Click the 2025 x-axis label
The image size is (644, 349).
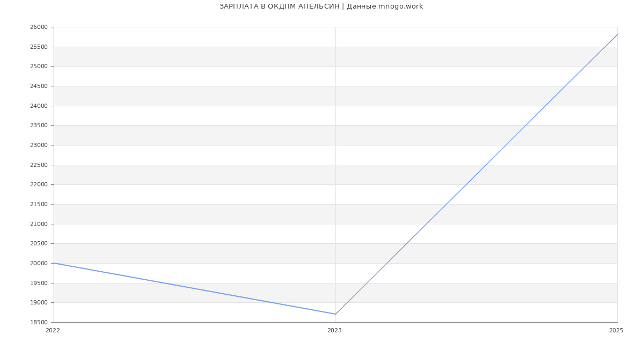click(616, 330)
